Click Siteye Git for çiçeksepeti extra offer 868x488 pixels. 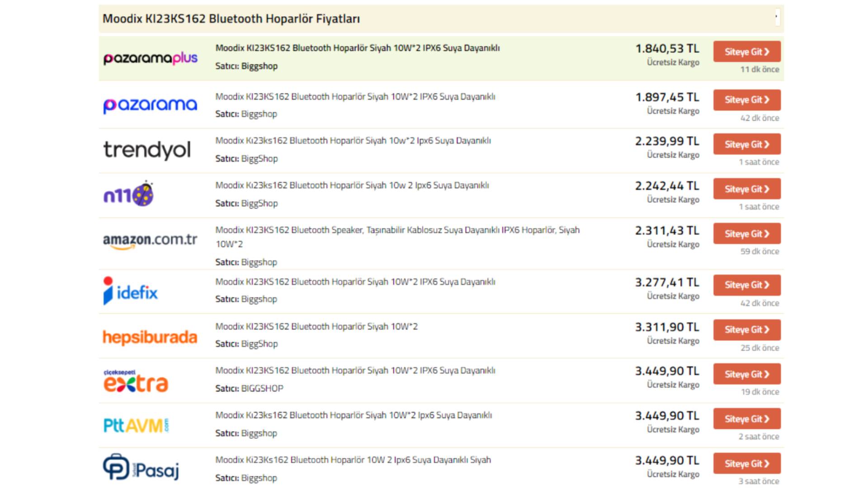point(747,374)
